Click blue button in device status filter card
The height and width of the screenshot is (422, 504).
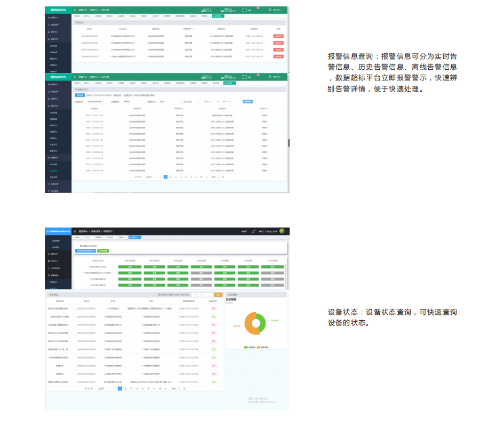click(x=85, y=251)
